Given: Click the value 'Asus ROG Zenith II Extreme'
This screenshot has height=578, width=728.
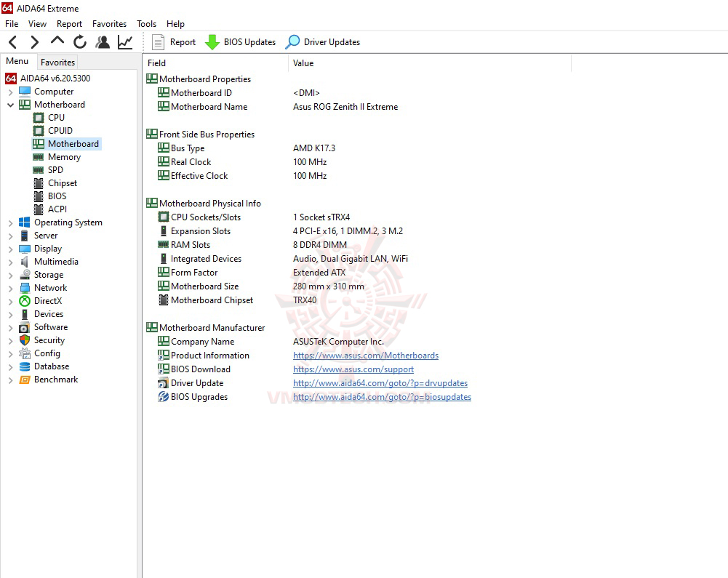Looking at the screenshot, I should [345, 107].
